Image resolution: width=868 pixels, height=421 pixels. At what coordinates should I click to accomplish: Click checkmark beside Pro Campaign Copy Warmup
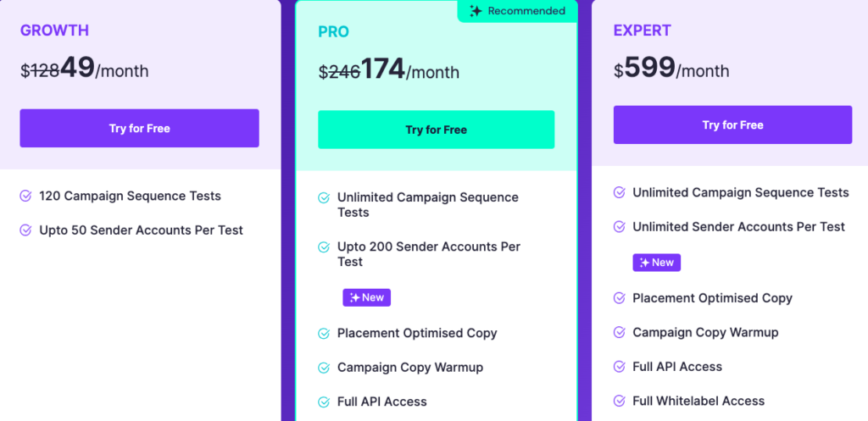[x=324, y=368]
